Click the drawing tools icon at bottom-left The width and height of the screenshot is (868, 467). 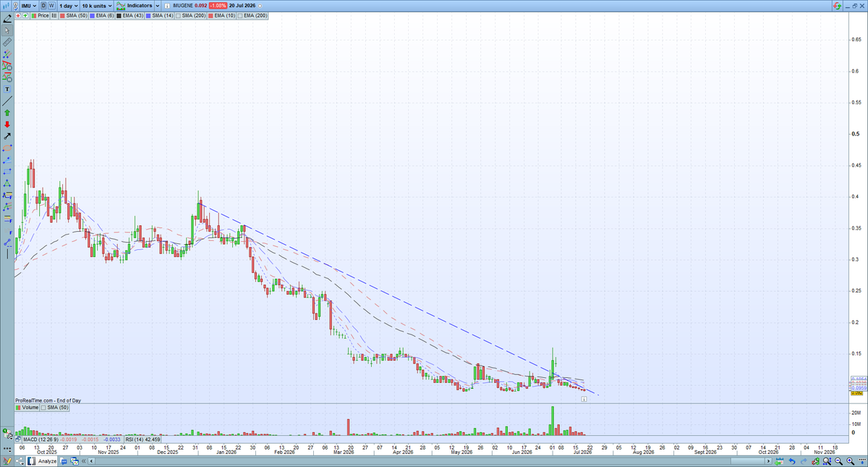point(7,461)
